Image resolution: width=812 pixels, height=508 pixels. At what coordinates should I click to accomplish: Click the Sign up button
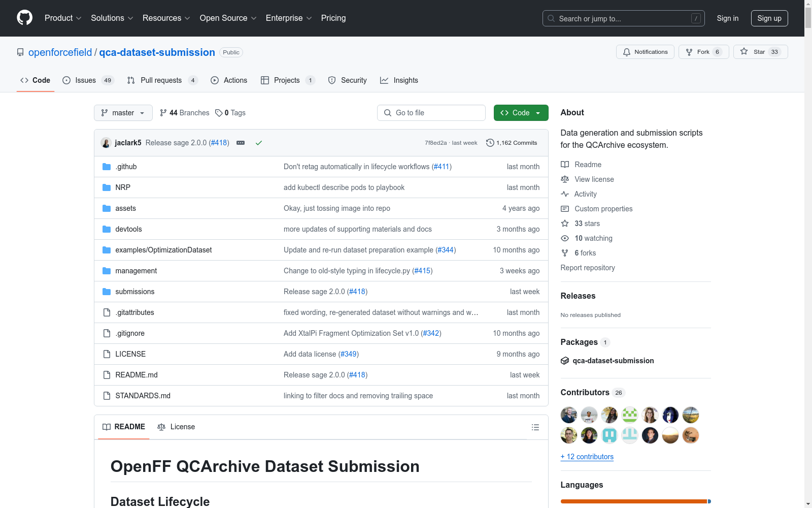(x=769, y=18)
